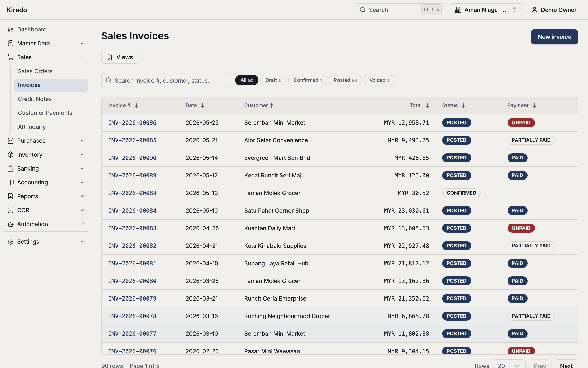Open invoice INV-2026-00090
This screenshot has height=368, width=588.
tap(132, 158)
